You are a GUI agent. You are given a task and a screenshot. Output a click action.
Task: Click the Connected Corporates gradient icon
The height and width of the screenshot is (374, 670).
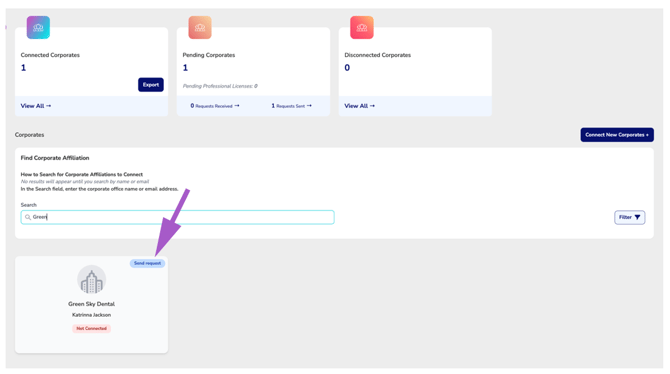click(x=38, y=27)
